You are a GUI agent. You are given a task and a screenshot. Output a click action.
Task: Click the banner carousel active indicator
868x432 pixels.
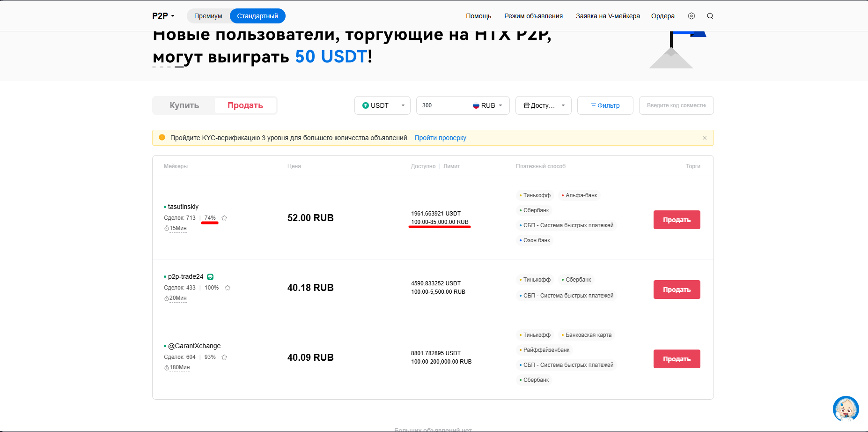point(179,67)
